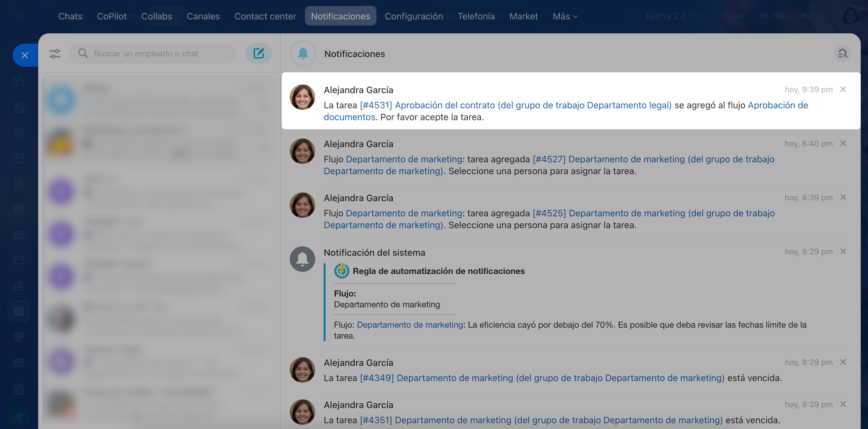Image resolution: width=868 pixels, height=429 pixels.
Task: Click Alejandra García name on 8:40 pm notification
Action: [359, 144]
